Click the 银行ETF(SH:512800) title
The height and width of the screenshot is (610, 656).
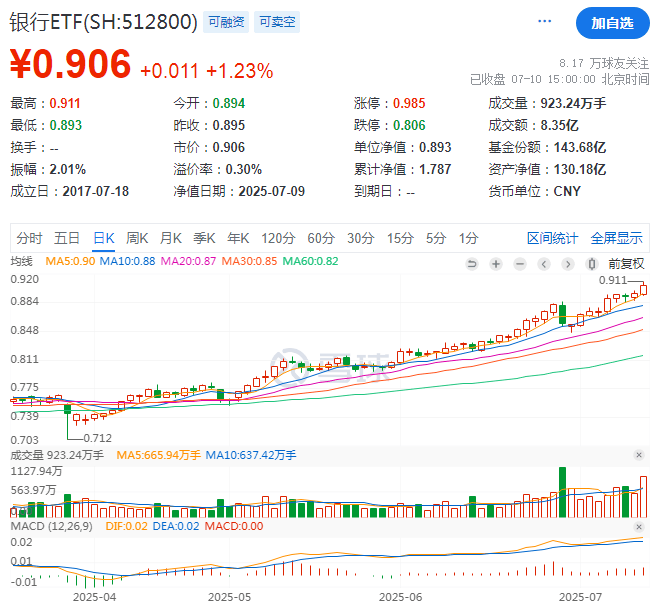point(103,22)
